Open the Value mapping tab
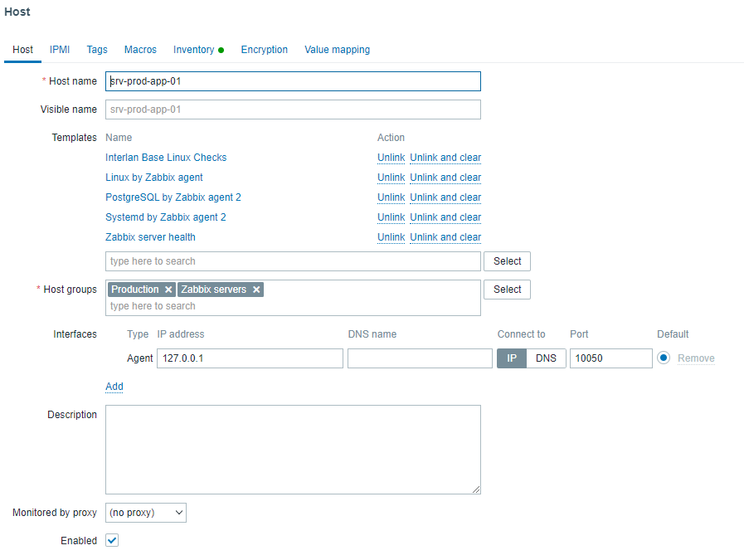This screenshot has width=744, height=560. coord(337,50)
